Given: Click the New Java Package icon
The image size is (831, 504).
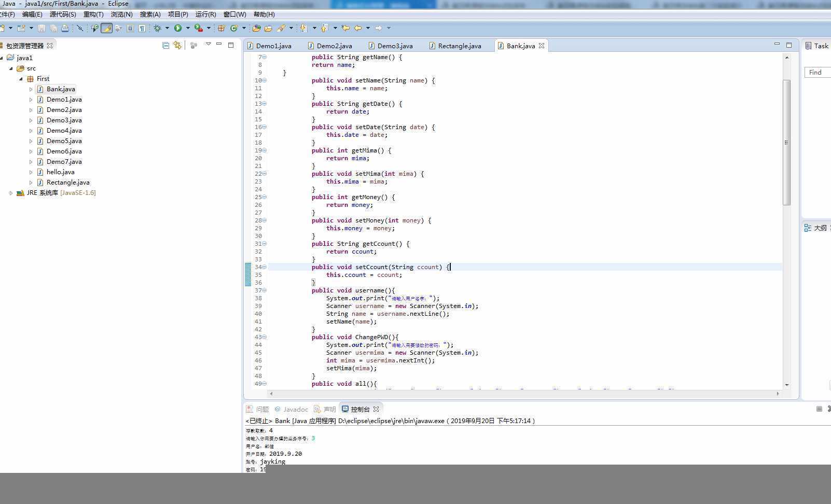Looking at the screenshot, I should [x=221, y=28].
